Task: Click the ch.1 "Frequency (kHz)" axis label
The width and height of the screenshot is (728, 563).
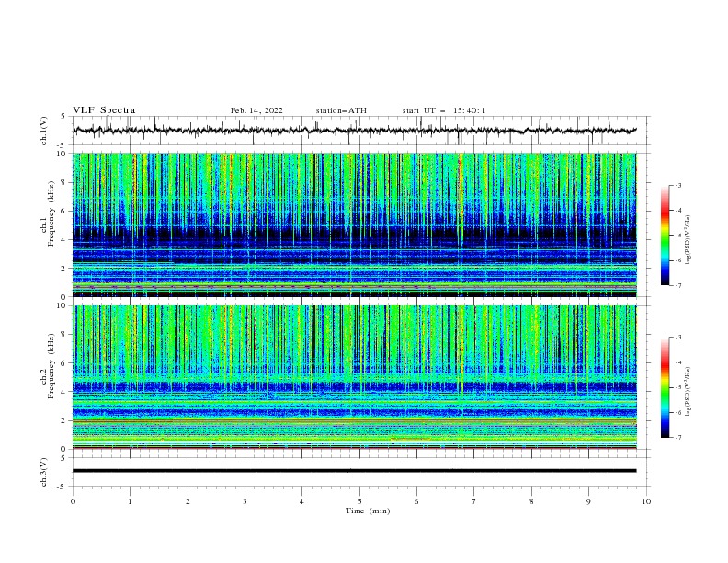Action: 52,212
